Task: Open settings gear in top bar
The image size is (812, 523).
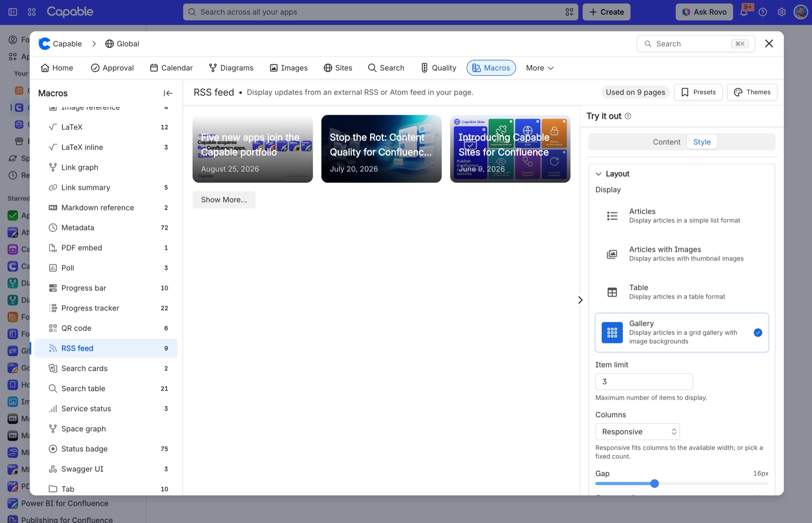Action: 782,12
